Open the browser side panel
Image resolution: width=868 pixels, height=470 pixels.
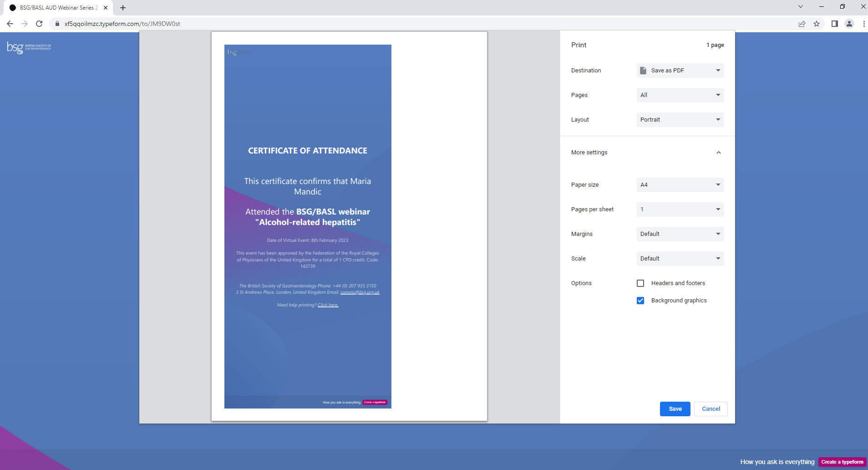point(835,24)
